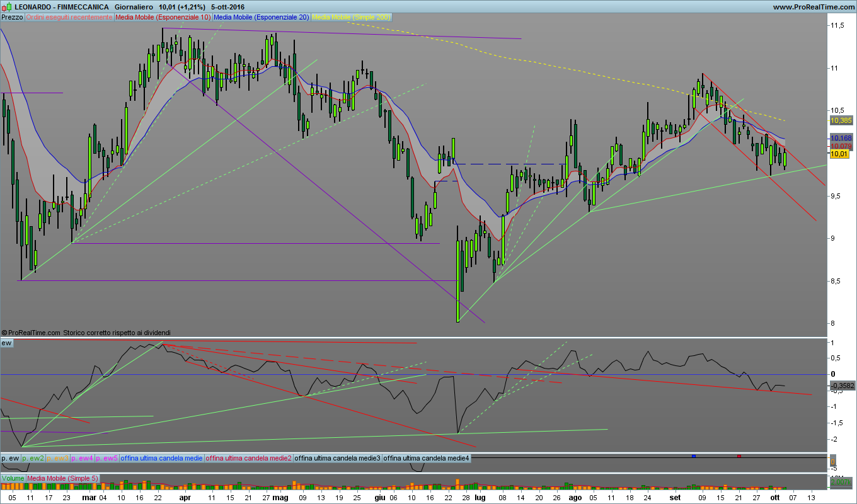Click the Giornaliero timeframe text
Viewport: 857px width, 504px height.
pos(133,6)
